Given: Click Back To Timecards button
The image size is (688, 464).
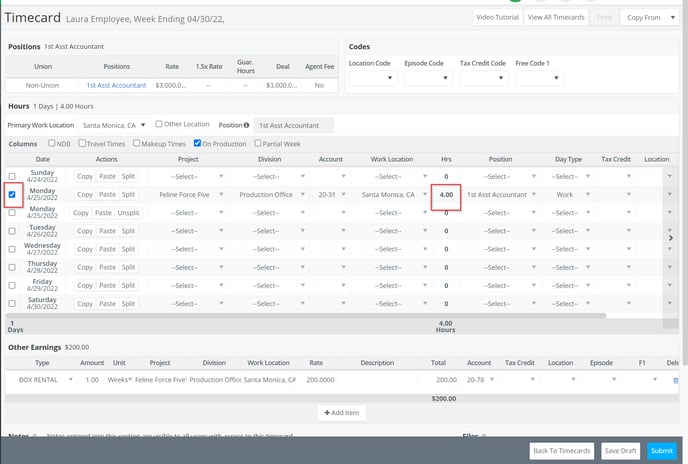Looking at the screenshot, I should 562,451.
